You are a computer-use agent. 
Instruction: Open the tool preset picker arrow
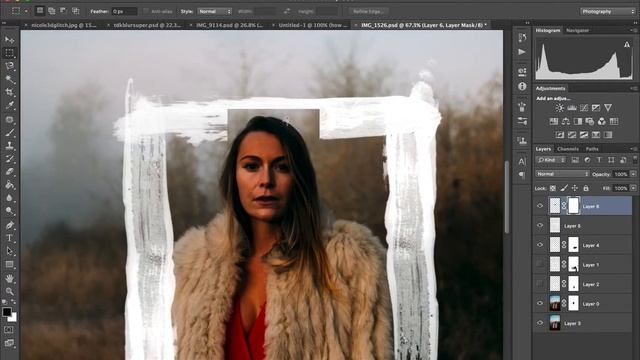point(26,11)
